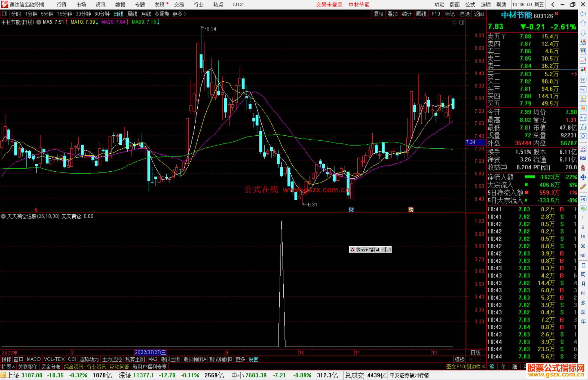Expand the 更多 period options
This screenshot has width=588, height=380.
179,14
